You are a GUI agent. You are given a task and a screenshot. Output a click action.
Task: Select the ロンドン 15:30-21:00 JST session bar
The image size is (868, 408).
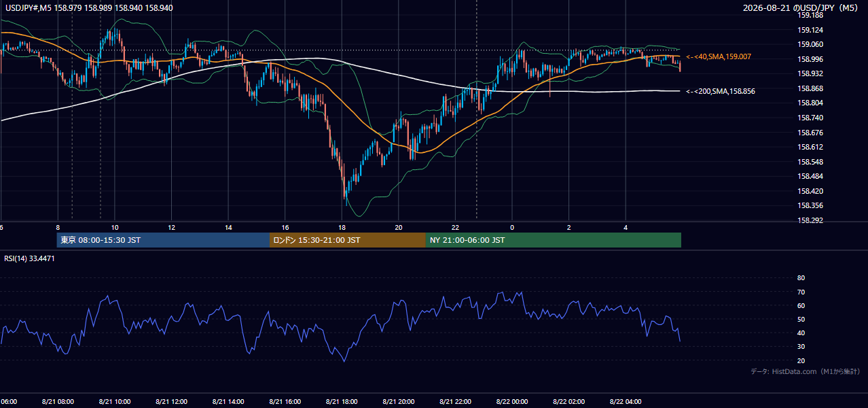pyautogui.click(x=348, y=240)
